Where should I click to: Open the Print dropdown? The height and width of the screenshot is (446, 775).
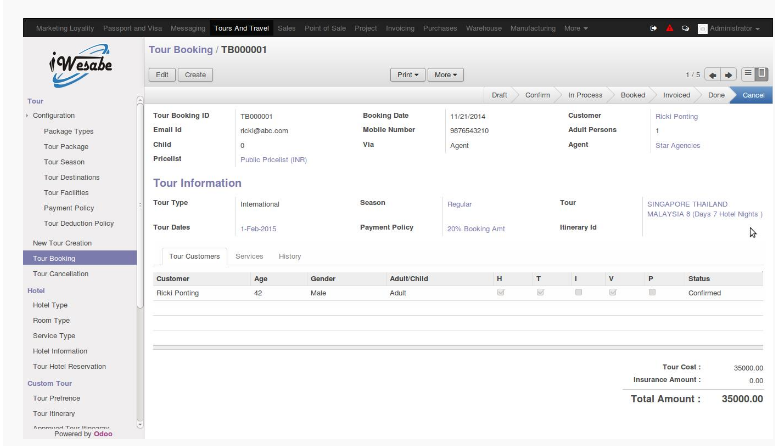[x=408, y=75]
